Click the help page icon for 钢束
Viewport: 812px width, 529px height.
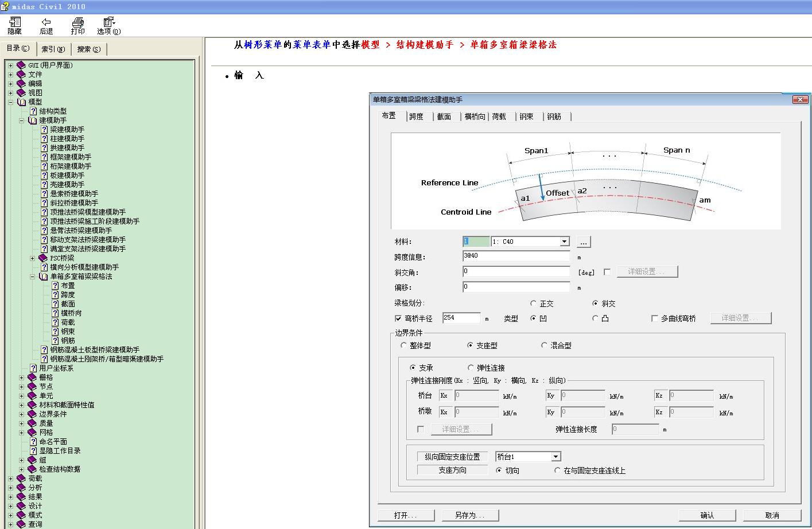[x=55, y=331]
